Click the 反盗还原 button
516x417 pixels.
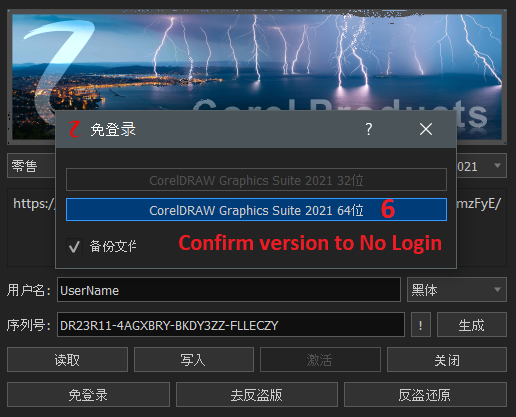425,395
